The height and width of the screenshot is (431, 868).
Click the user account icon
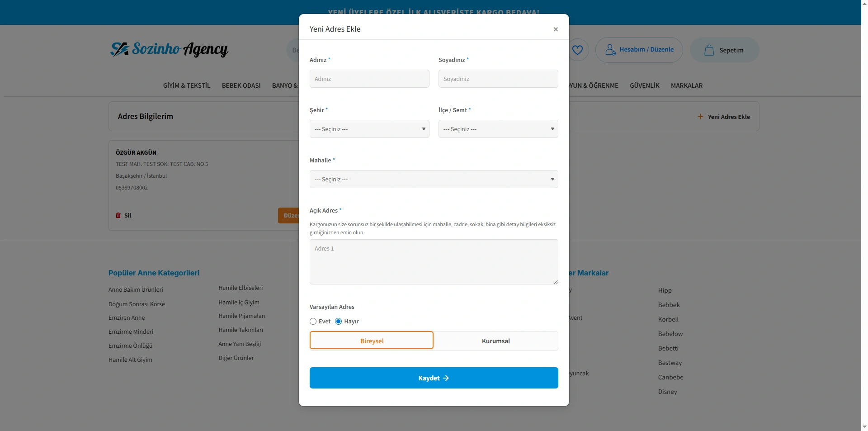tap(610, 50)
